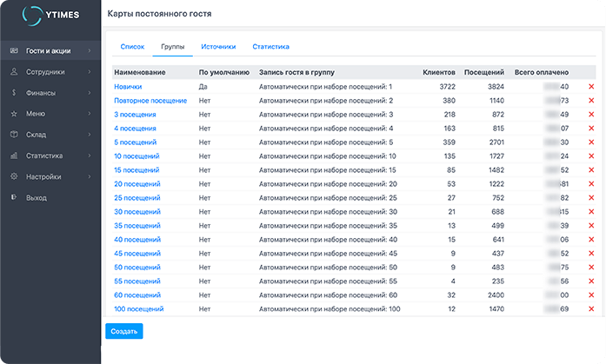Click the Финансы dollar icon

click(14, 93)
